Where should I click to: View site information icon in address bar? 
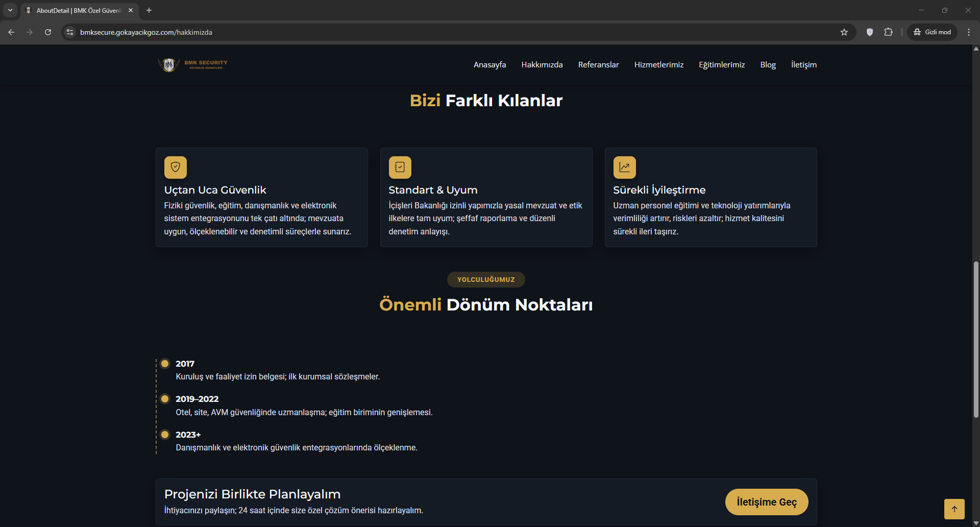pyautogui.click(x=70, y=32)
